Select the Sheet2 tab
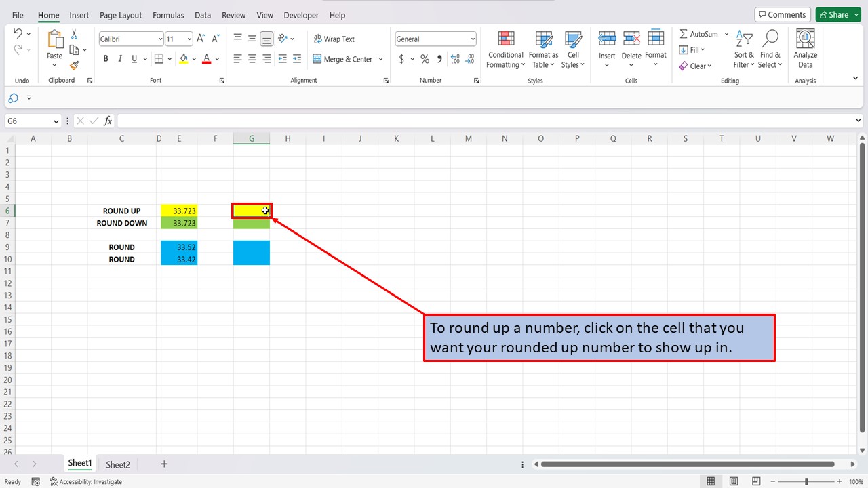 (x=117, y=464)
